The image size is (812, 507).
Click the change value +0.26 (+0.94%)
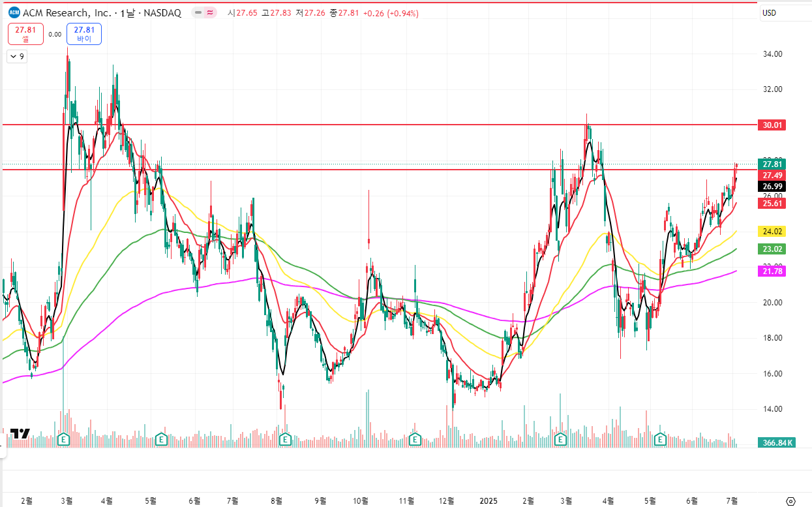pos(389,12)
